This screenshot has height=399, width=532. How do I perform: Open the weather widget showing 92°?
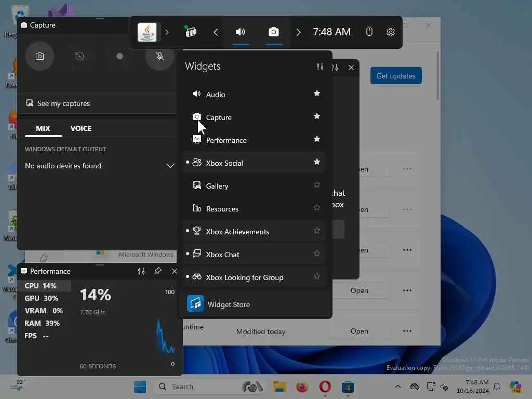coord(17,386)
